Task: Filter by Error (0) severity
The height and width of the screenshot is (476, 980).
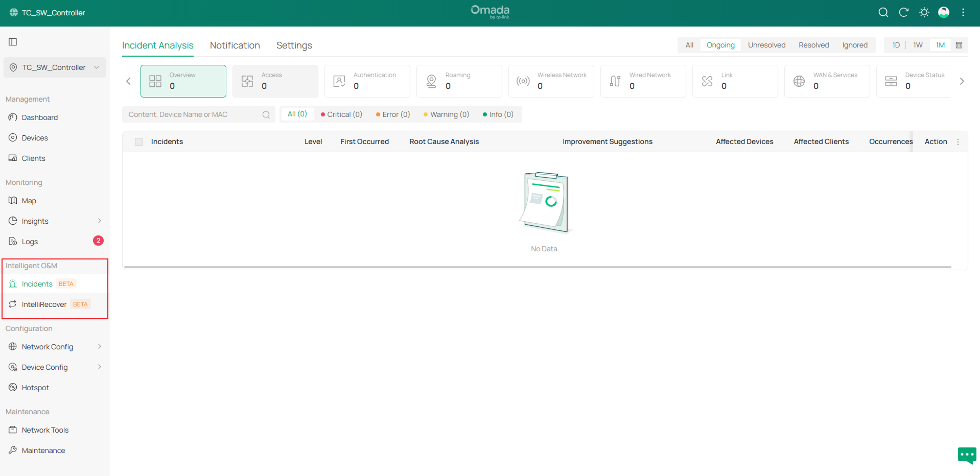Action: click(393, 114)
